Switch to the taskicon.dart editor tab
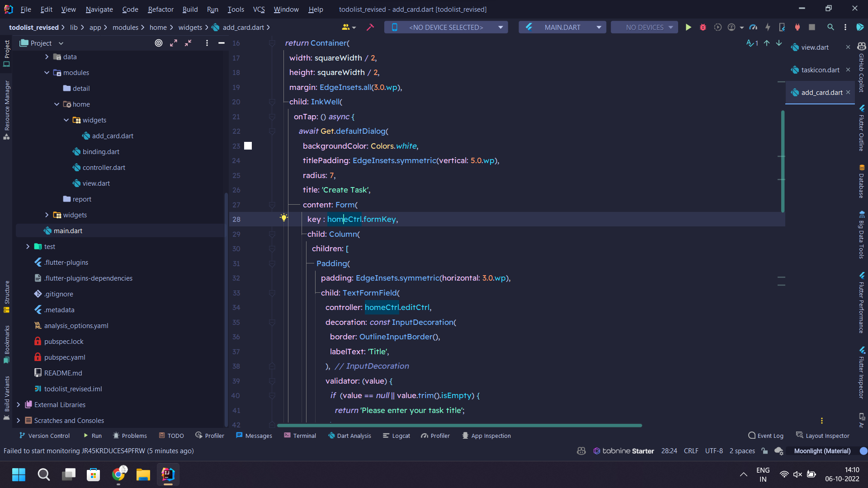Image resolution: width=868 pixels, height=488 pixels. [820, 70]
